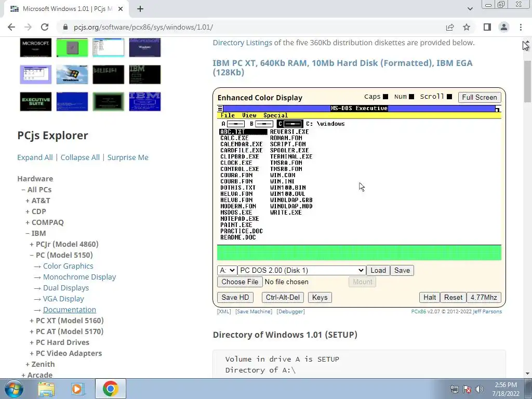Open the MS-DOS Executive system menu box
532x399 pixels.
[220, 109]
